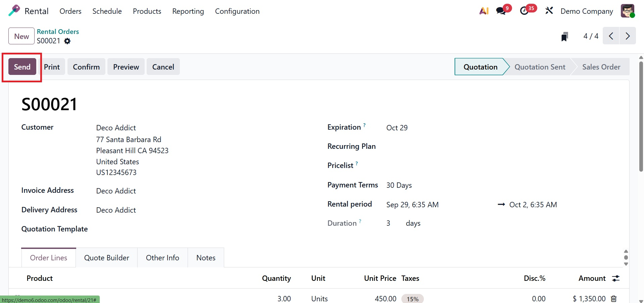Viewport: 644px width, 303px height.
Task: Open the S00021 gear actions menu
Action: 67,41
